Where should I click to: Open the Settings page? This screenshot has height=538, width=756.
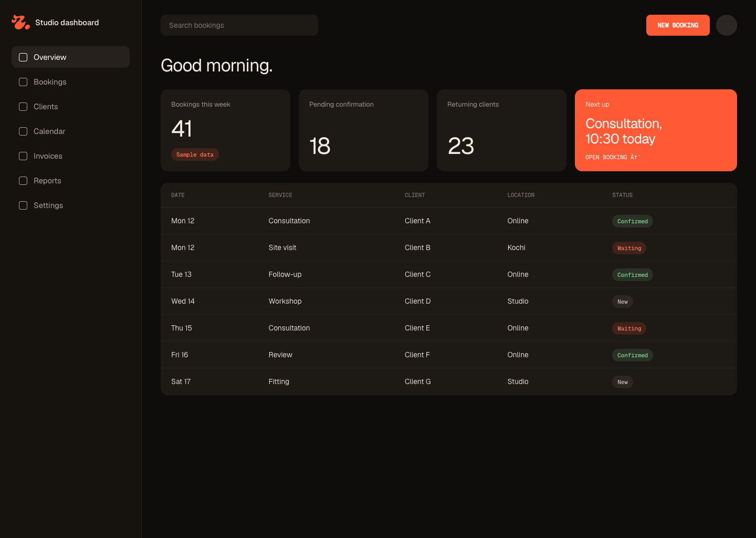click(x=70, y=205)
